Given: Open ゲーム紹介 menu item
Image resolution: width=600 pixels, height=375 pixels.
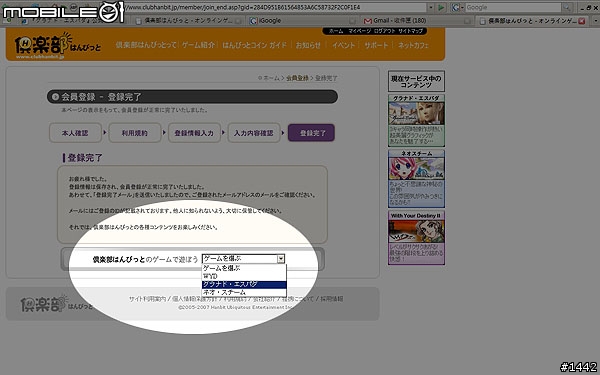Looking at the screenshot, I should pyautogui.click(x=198, y=45).
